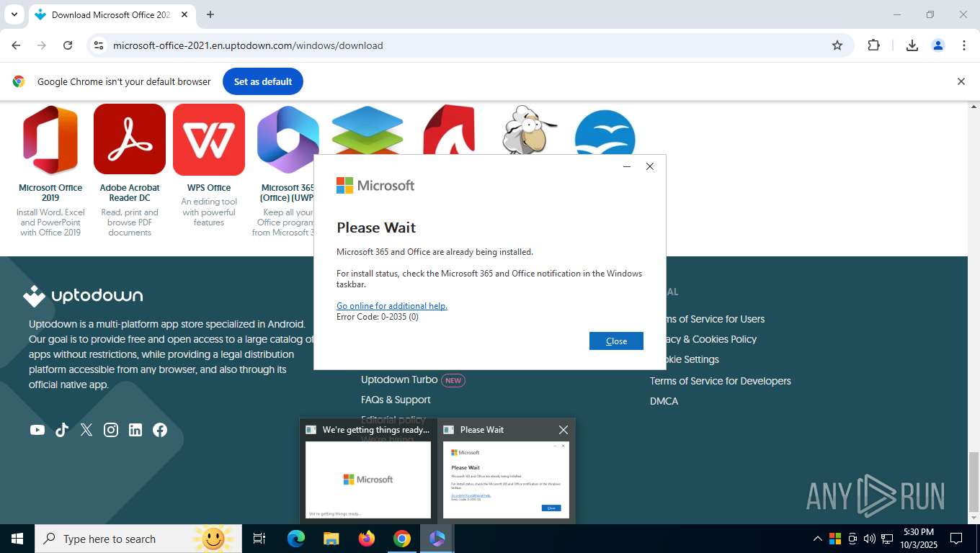This screenshot has width=980, height=553.
Task: Open the notification center icon
Action: click(956, 539)
